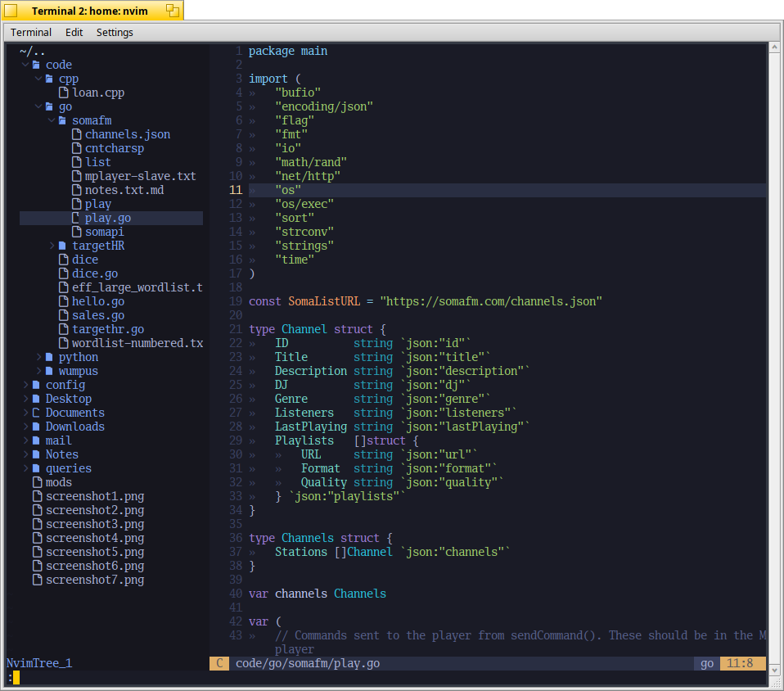Click the folder icon beside somafm

coord(63,120)
